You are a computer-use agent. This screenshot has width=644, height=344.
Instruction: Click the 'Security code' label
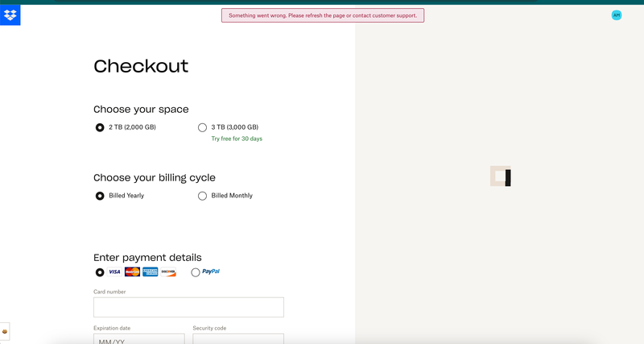(x=209, y=328)
